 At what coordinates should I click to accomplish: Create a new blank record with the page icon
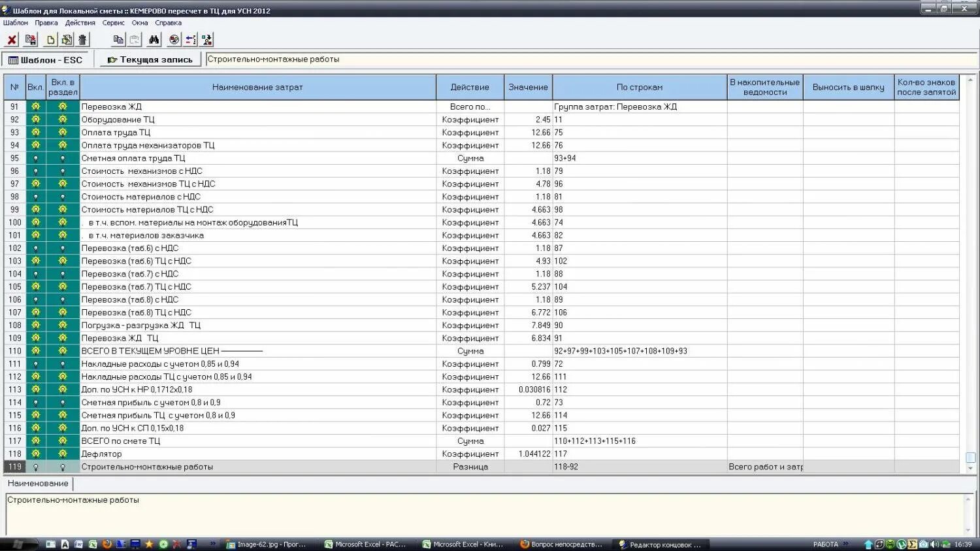pos(51,40)
